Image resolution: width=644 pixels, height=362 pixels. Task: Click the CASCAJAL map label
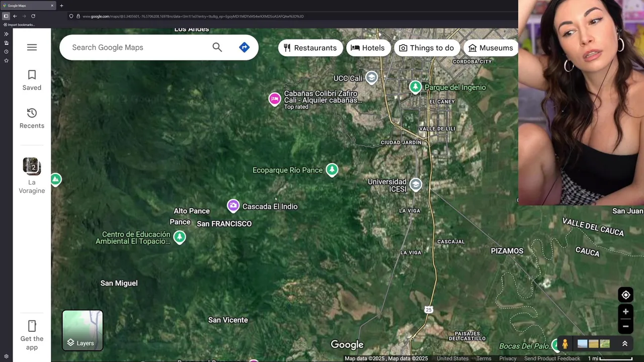point(451,242)
